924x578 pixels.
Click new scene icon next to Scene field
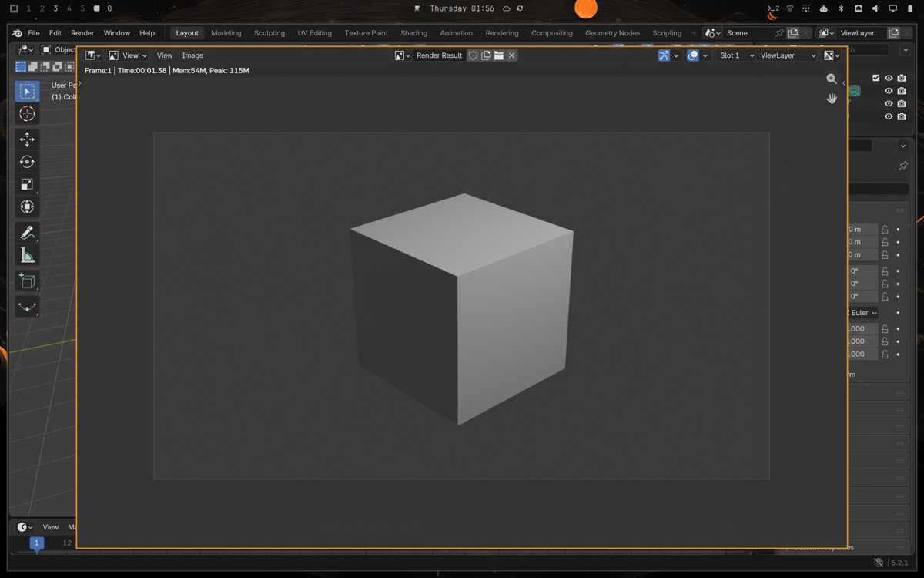click(793, 33)
